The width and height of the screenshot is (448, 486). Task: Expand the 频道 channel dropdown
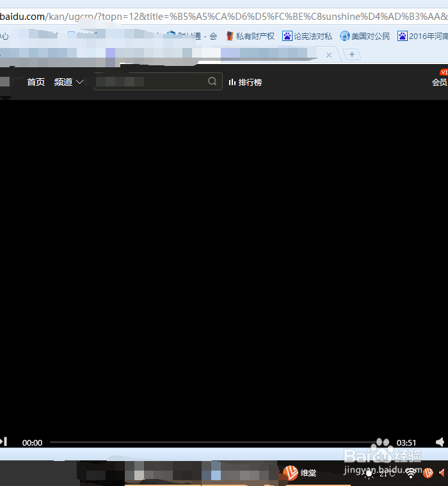click(x=68, y=82)
